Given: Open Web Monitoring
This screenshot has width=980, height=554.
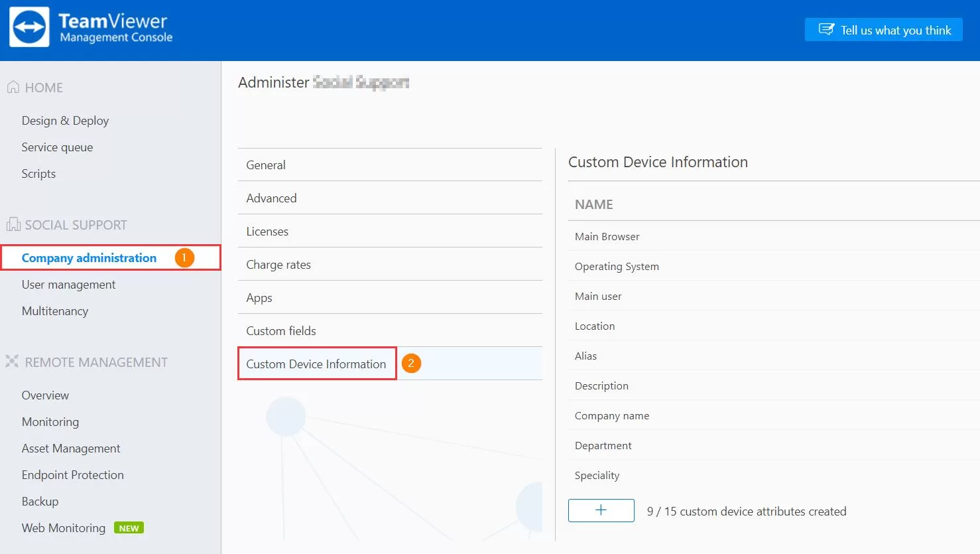Looking at the screenshot, I should 64,527.
